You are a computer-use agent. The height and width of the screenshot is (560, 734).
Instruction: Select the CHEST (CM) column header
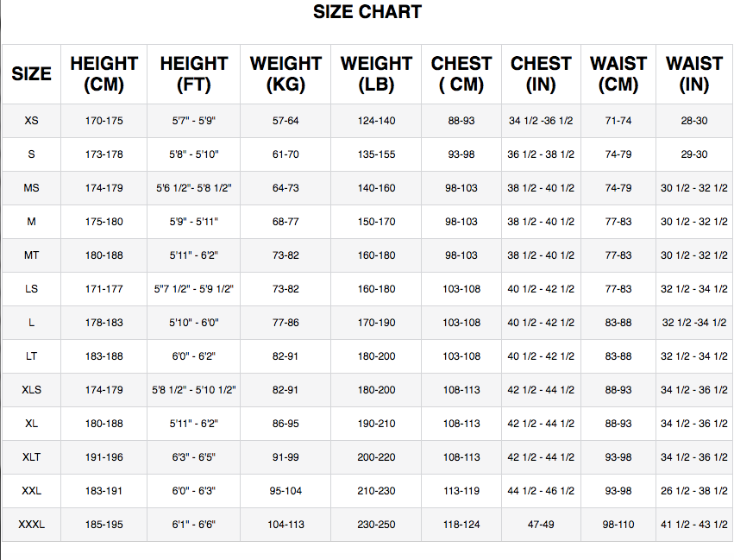[x=461, y=74]
